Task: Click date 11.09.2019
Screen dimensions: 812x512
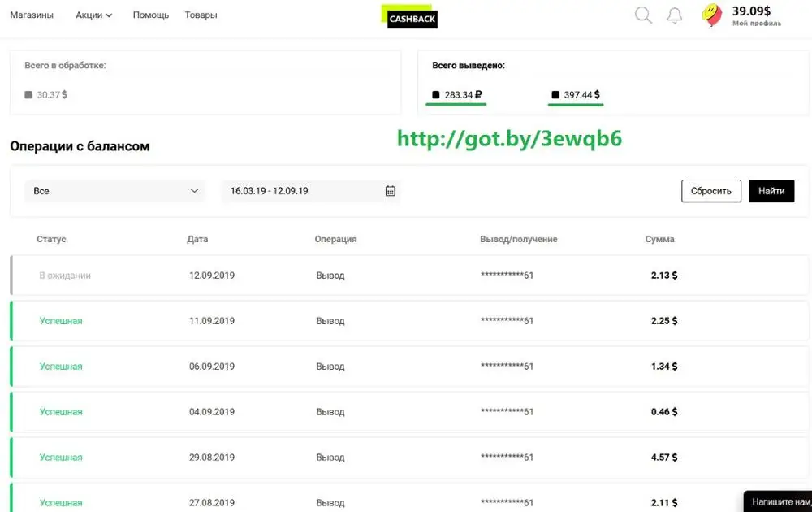Action: pos(212,321)
